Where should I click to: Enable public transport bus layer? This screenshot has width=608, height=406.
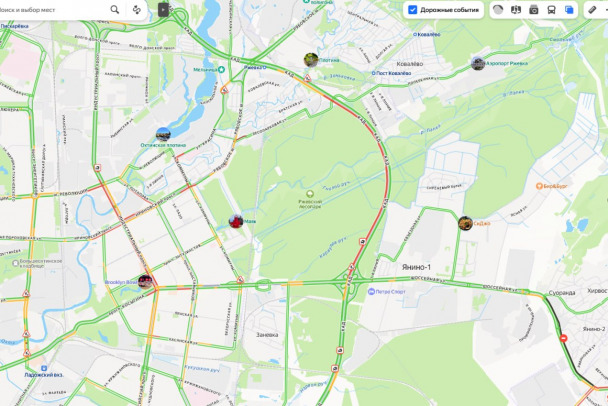coord(551,10)
